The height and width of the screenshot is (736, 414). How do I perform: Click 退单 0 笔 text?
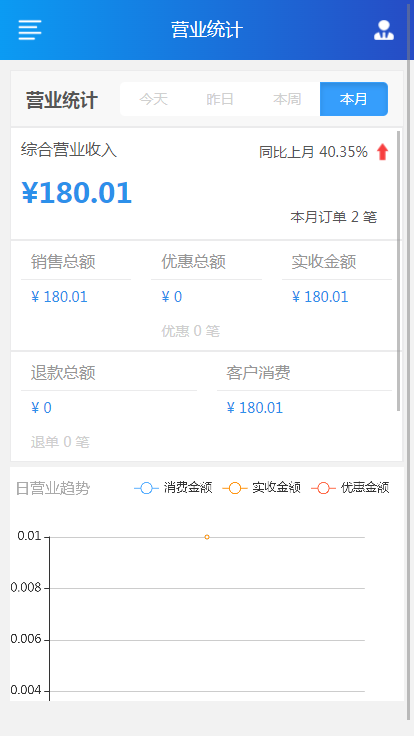(x=60, y=442)
